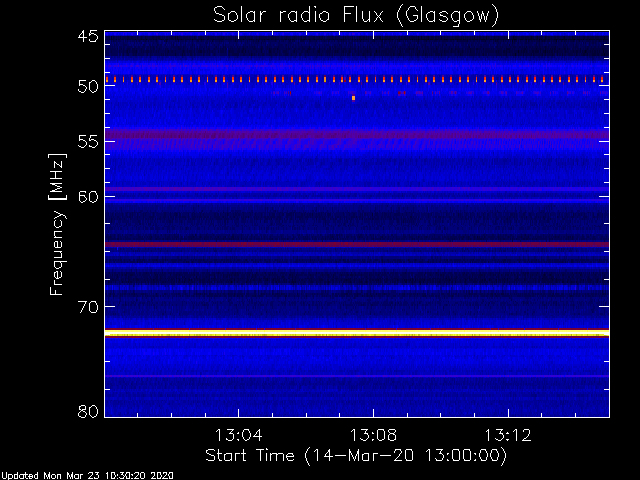Viewport: 640px width, 480px height.
Task: Click the '13:04' time tick label
Action: 238,435
